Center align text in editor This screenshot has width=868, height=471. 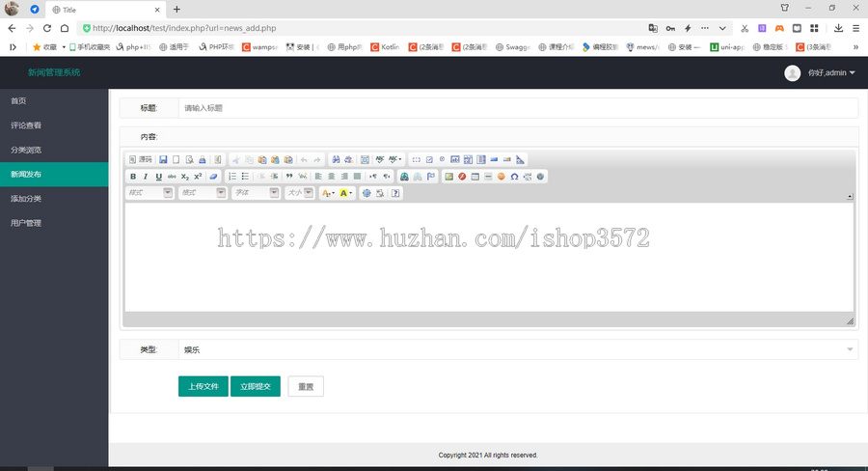(x=332, y=177)
